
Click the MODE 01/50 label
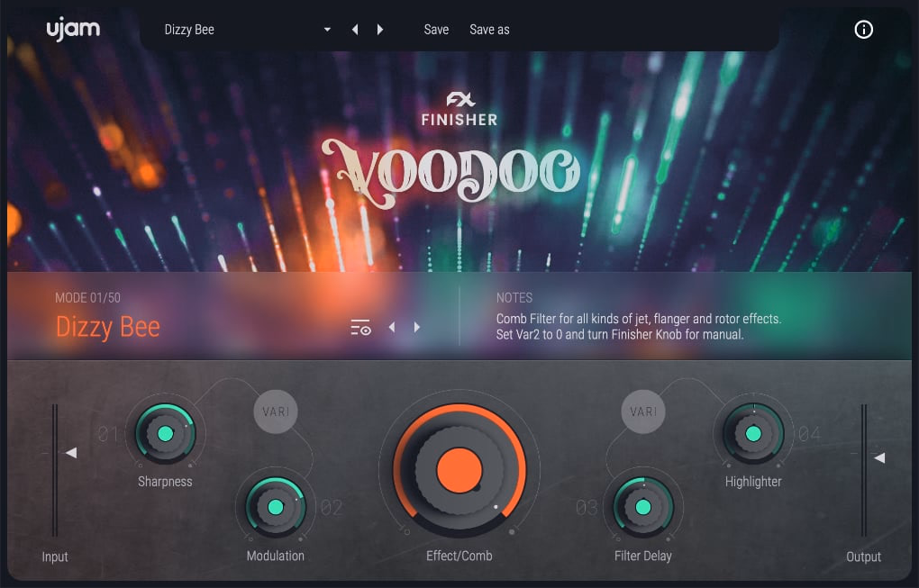(x=88, y=297)
